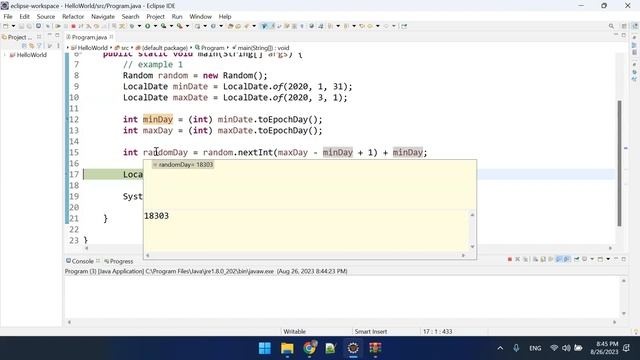Image resolution: width=640 pixels, height=360 pixels.
Task: Click the New file toolbar icon
Action: [x=5, y=26]
